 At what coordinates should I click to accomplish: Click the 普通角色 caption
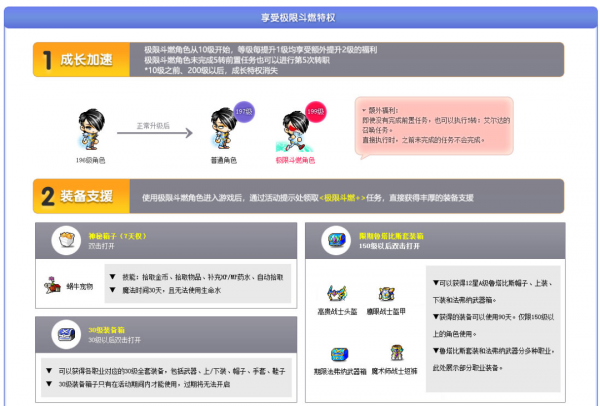click(224, 160)
